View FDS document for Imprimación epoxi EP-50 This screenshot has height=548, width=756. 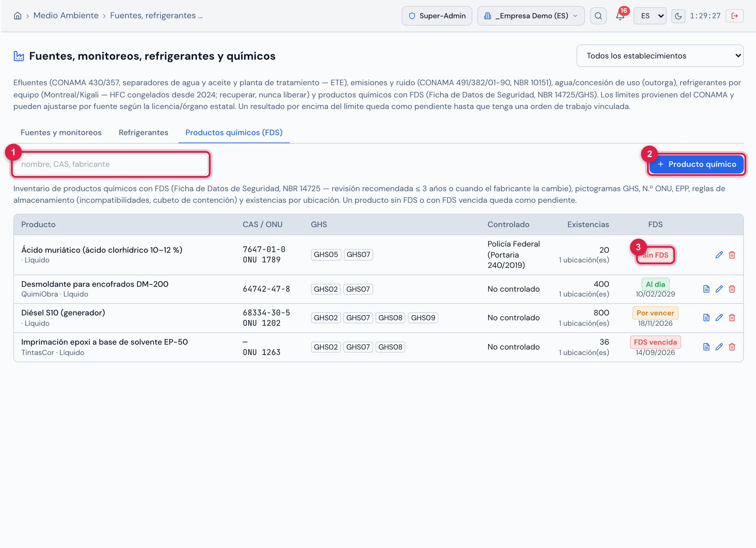(706, 347)
